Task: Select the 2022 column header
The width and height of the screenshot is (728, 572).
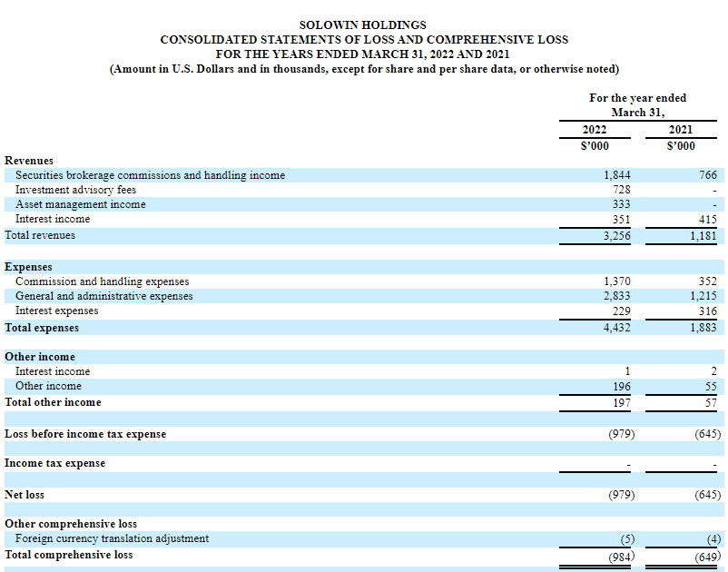Action: pyautogui.click(x=595, y=130)
